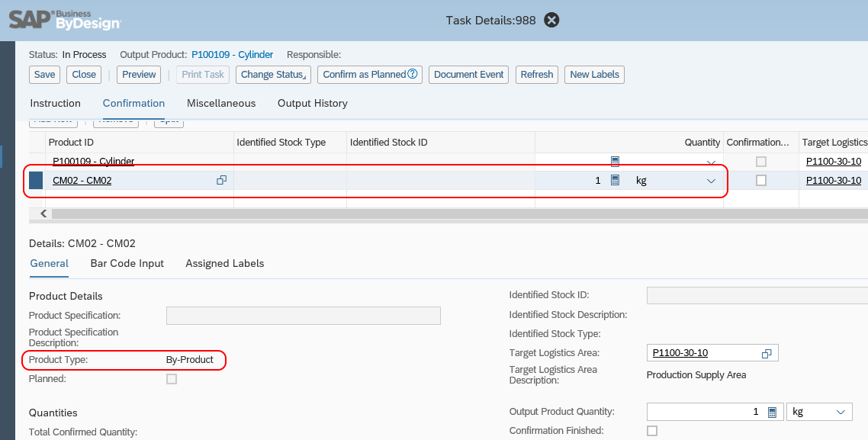Click the Refresh button

(536, 75)
